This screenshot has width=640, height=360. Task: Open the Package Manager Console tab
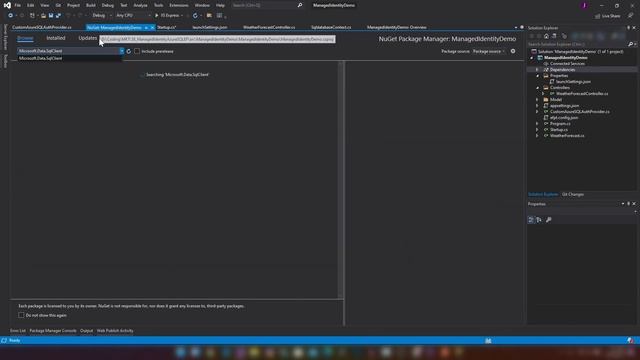(53, 331)
